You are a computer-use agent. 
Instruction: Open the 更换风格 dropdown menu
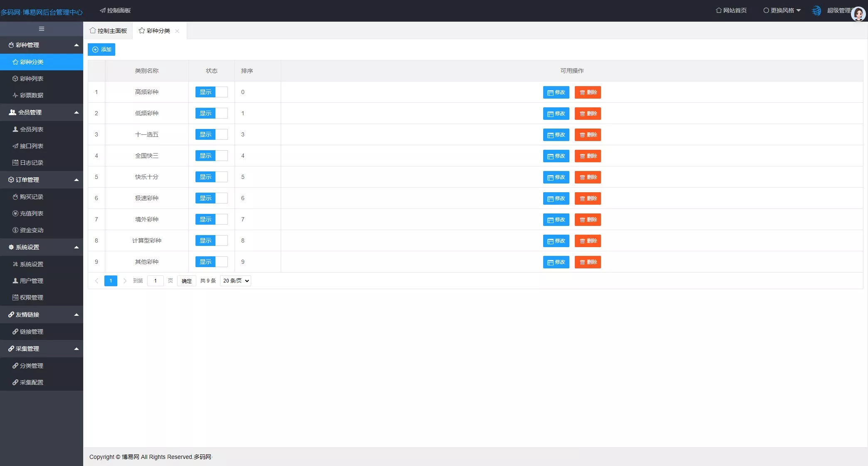pos(782,10)
